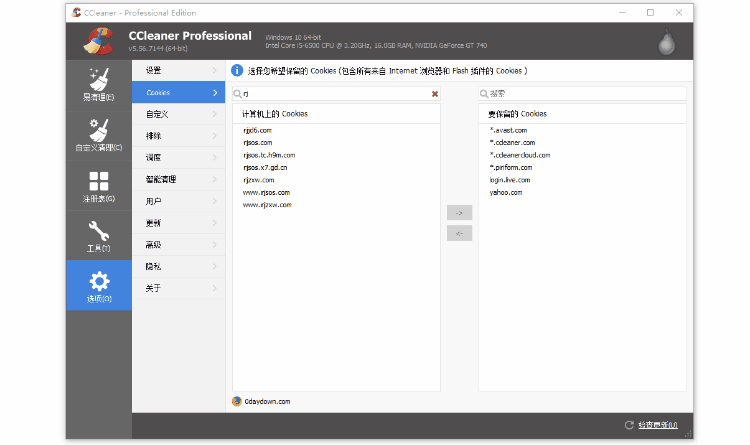Click the chevron on the 关于 row
The image size is (750, 445).
[215, 288]
